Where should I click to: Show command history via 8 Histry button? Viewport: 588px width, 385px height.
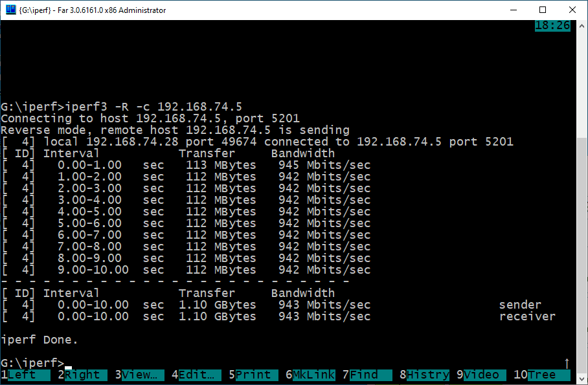(x=424, y=375)
